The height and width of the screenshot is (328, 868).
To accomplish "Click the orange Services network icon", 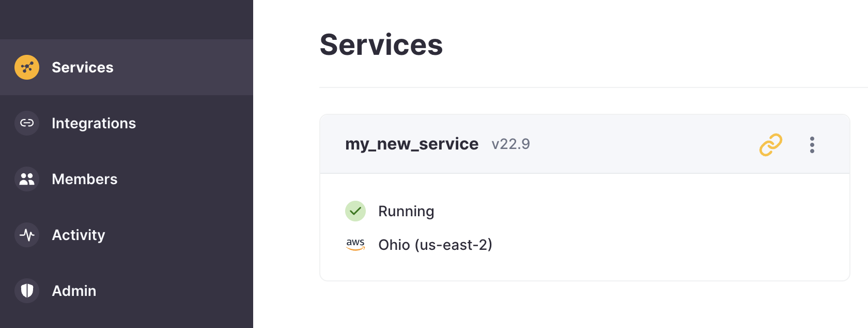I will (x=27, y=67).
